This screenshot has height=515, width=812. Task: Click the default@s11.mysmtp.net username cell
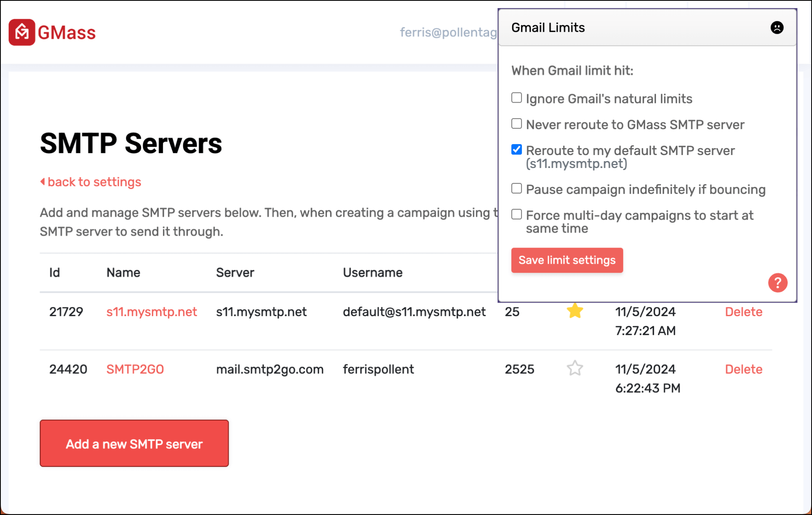coord(414,312)
